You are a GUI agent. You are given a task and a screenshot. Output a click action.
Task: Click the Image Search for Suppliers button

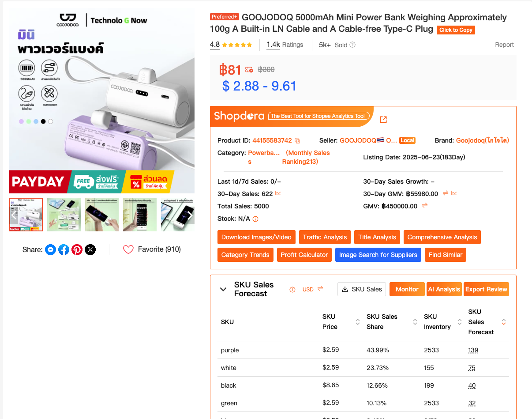click(378, 255)
